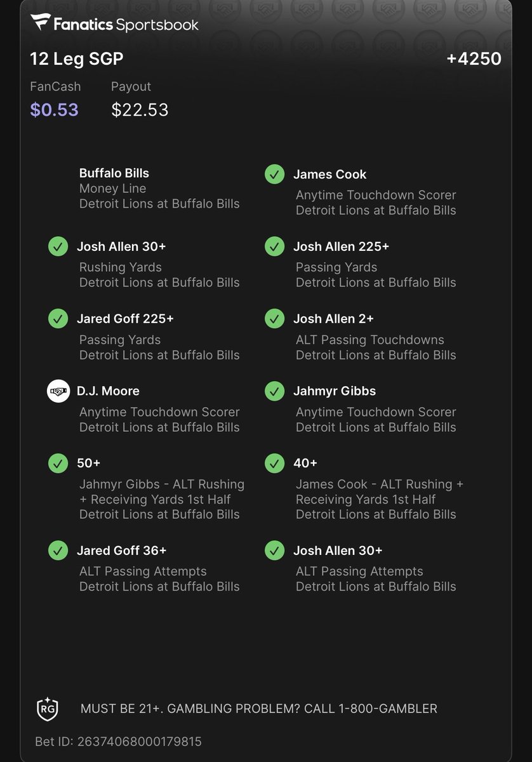Click the green check by Jared Goff 225+
Image resolution: width=532 pixels, height=762 pixels.
(x=58, y=319)
